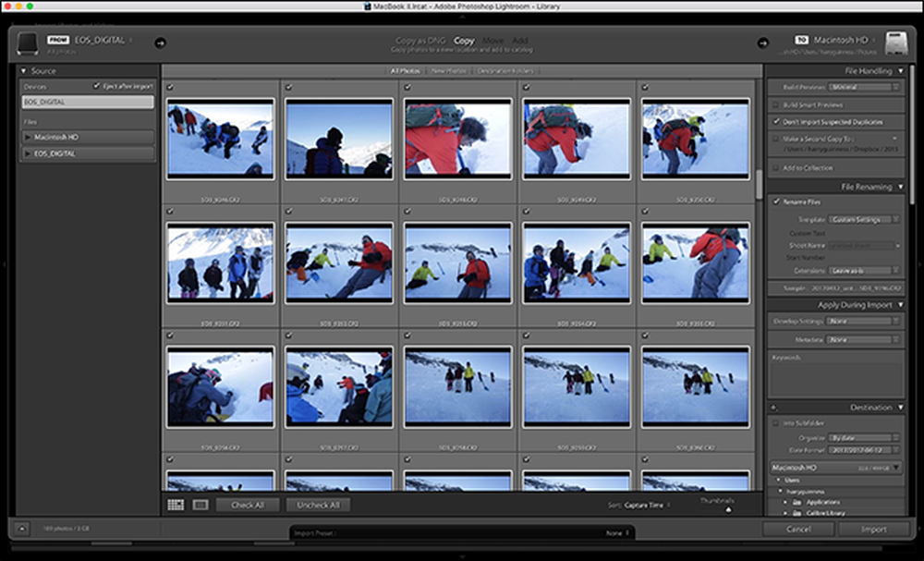Click the Applications folder icon
The height and width of the screenshot is (561, 924).
(x=797, y=502)
